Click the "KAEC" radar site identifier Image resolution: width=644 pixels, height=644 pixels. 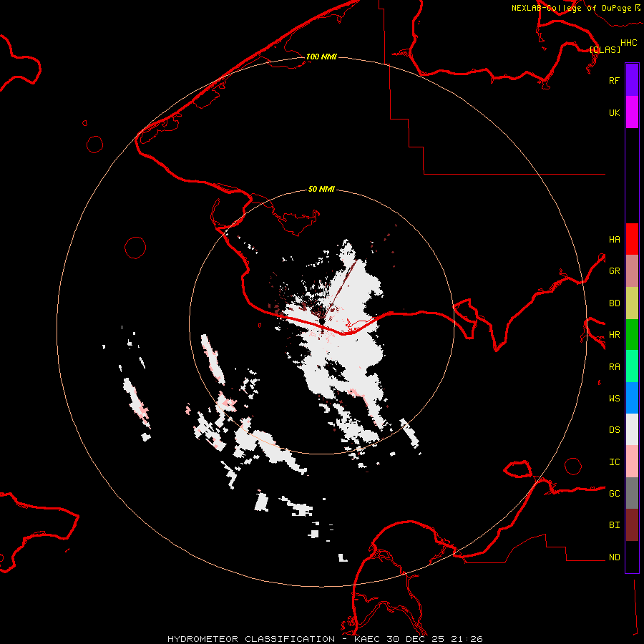pos(367,639)
